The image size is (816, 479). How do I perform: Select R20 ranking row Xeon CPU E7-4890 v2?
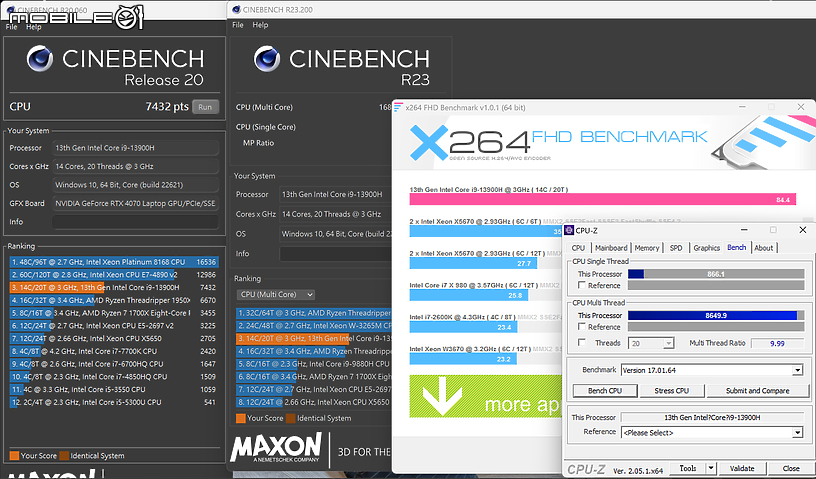[x=113, y=275]
